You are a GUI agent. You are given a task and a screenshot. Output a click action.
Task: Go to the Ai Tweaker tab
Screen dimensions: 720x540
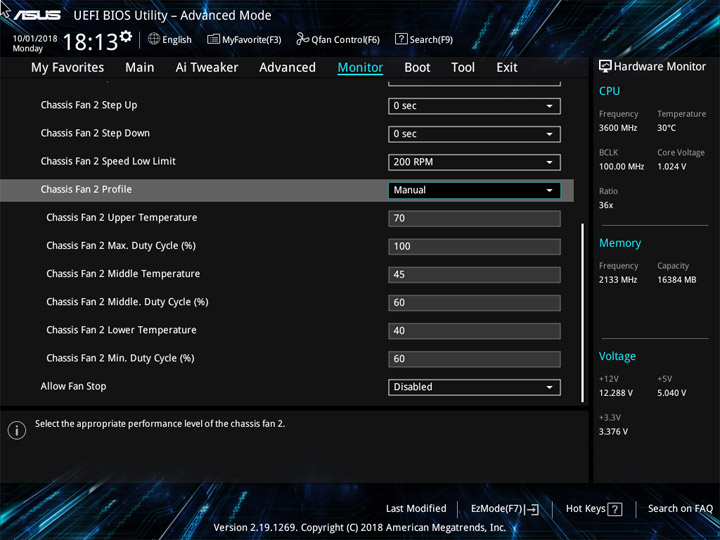(x=207, y=68)
